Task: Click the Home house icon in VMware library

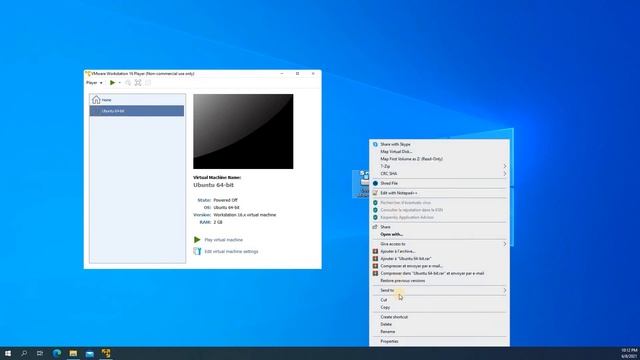Action: (x=96, y=100)
